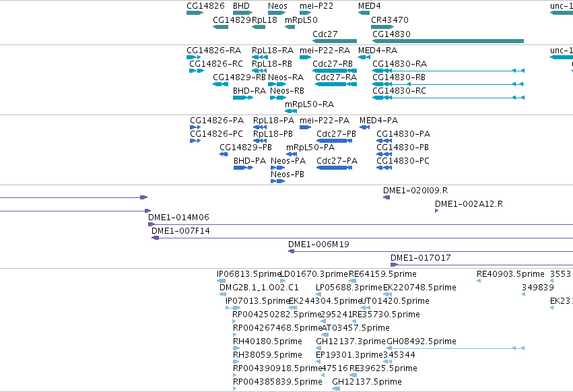Select transcript CG14826-RC
Viewport: 573px width, 392px height.
pyautogui.click(x=216, y=63)
